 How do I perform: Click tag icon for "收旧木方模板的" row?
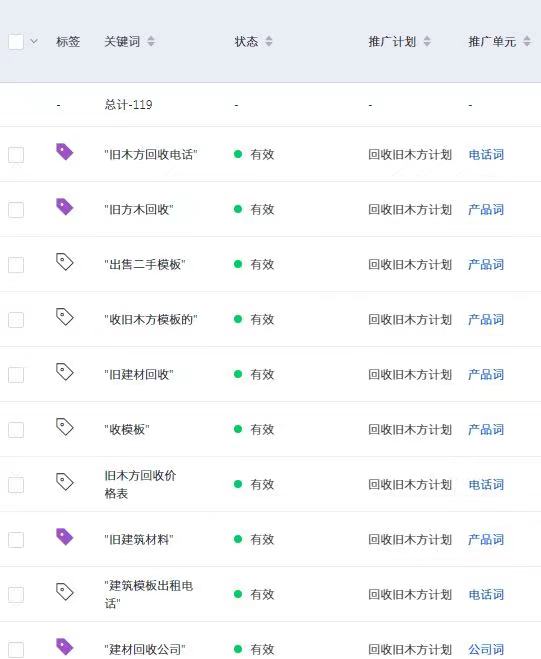[65, 317]
